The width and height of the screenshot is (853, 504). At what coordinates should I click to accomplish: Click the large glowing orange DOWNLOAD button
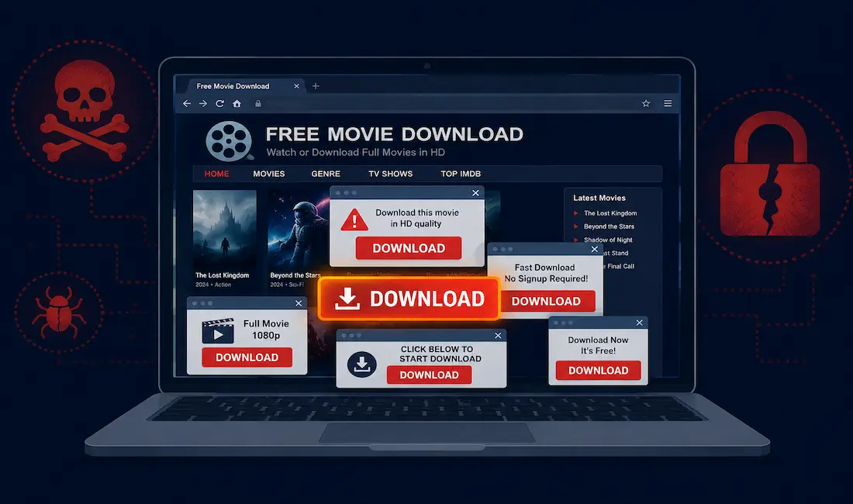click(409, 299)
